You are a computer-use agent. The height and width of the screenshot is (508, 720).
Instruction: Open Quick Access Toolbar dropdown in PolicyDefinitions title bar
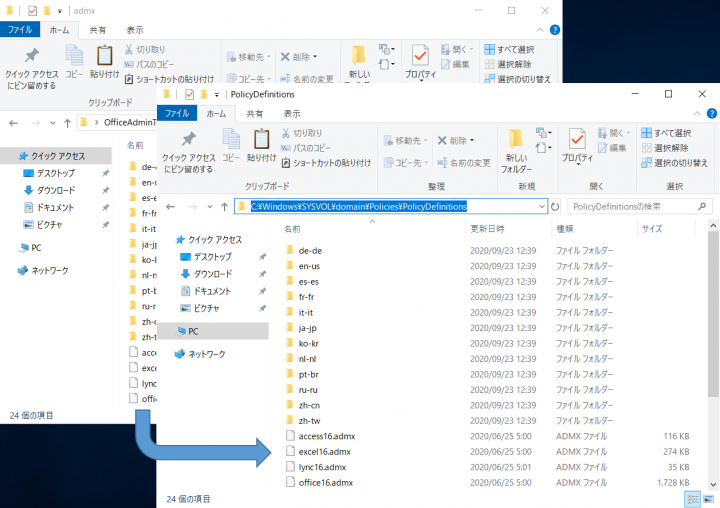[217, 95]
